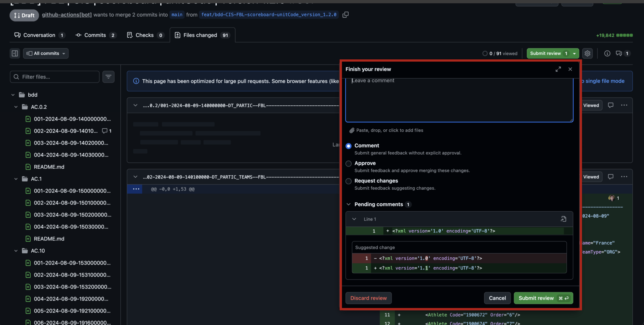Expand the Finish your review dialog

[x=558, y=69]
